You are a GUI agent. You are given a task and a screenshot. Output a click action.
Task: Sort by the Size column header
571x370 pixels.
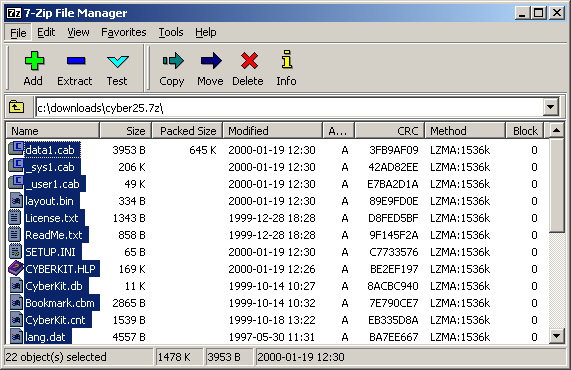(125, 131)
